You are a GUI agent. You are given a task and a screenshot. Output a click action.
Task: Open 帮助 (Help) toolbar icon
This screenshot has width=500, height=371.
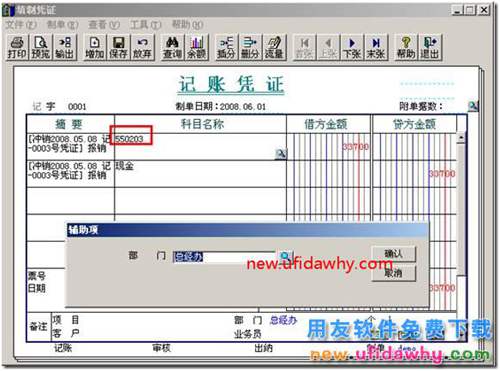pyautogui.click(x=406, y=47)
